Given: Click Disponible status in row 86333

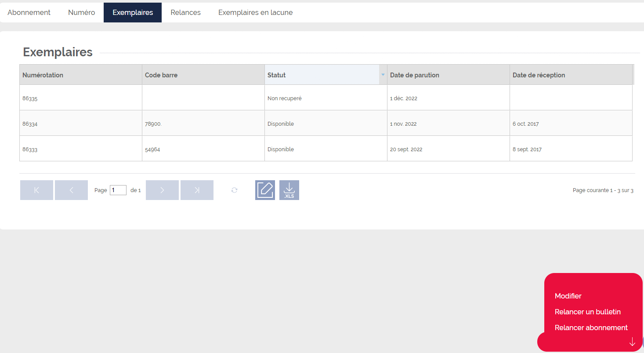Looking at the screenshot, I should tap(326, 149).
